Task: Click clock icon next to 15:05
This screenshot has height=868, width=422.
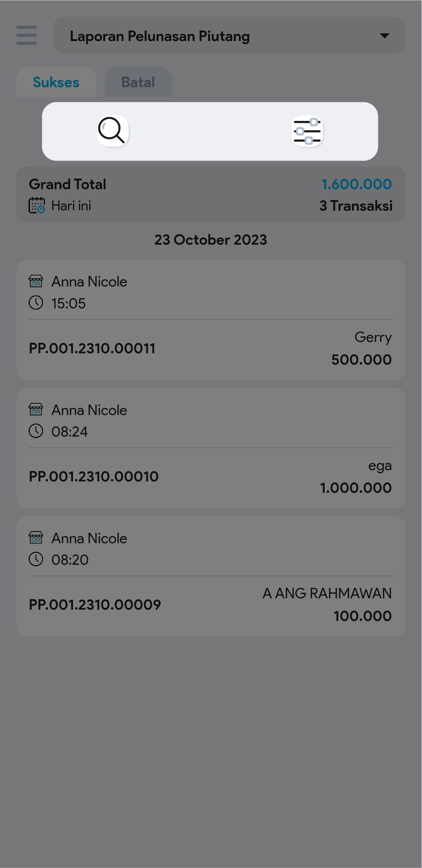Action: (36, 303)
